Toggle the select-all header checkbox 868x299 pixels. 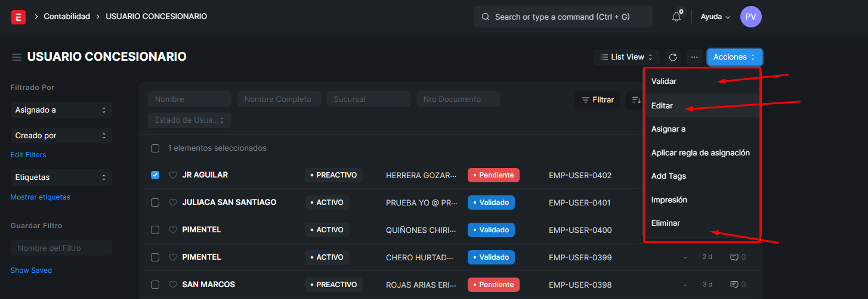155,148
